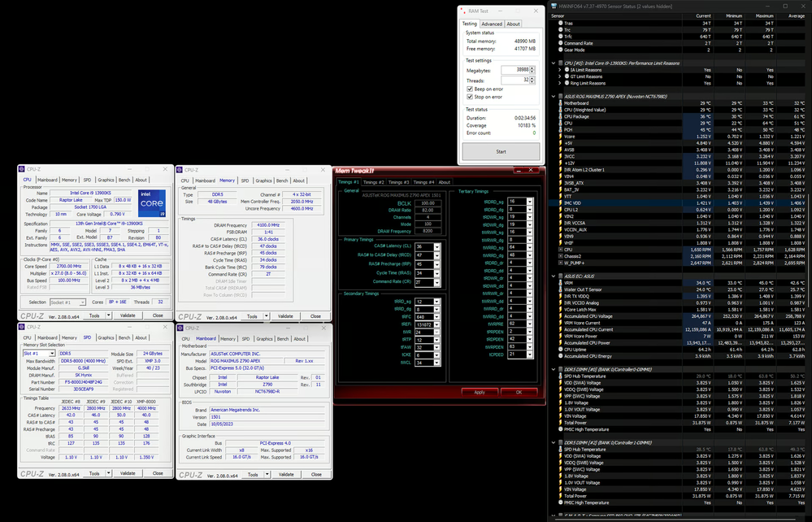Click fan icon next to Chassis2 row
The image size is (812, 522).
pyautogui.click(x=560, y=256)
